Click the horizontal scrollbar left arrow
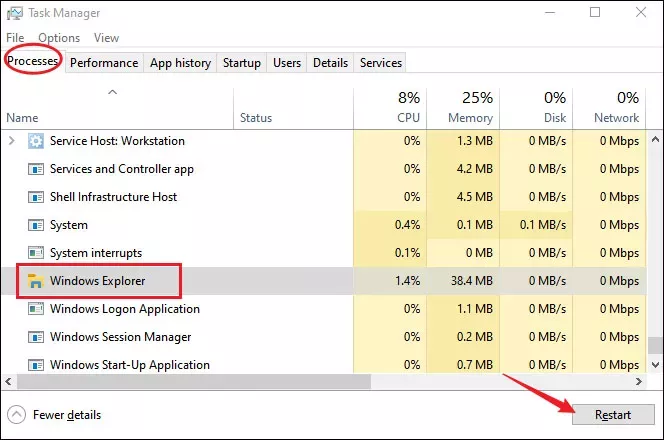The image size is (664, 440). click(8, 382)
